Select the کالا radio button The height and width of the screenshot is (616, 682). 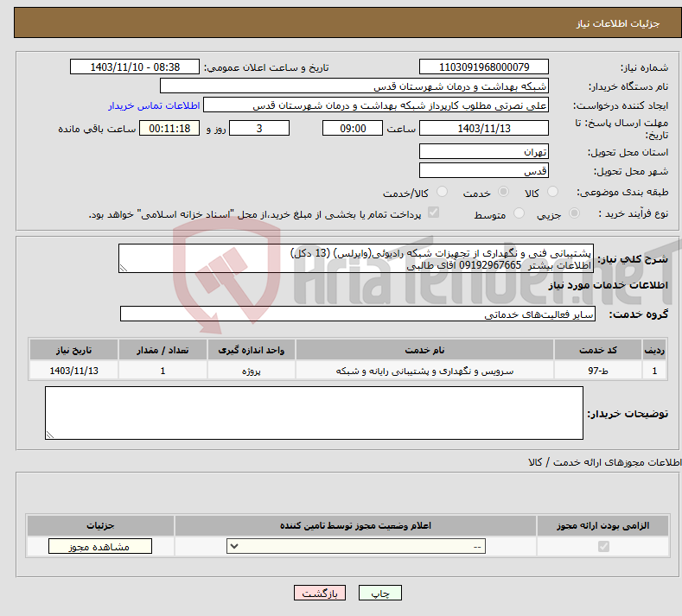[x=552, y=192]
